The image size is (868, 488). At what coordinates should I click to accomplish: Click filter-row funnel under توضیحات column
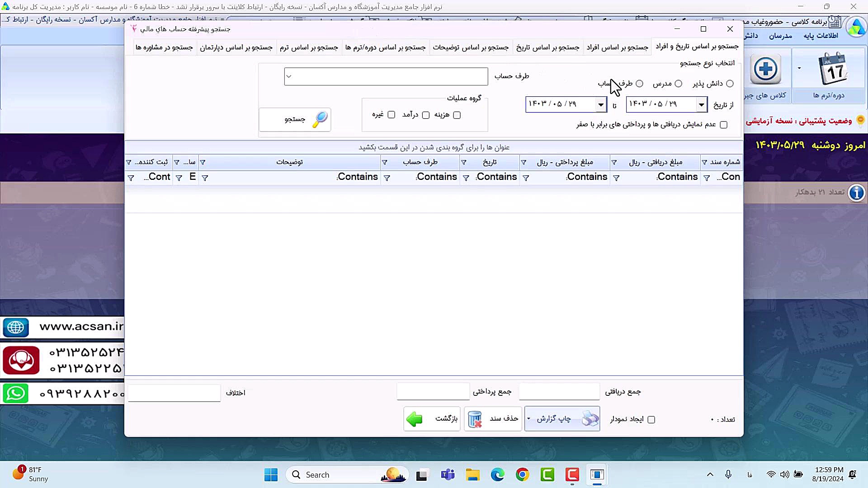coord(205,178)
